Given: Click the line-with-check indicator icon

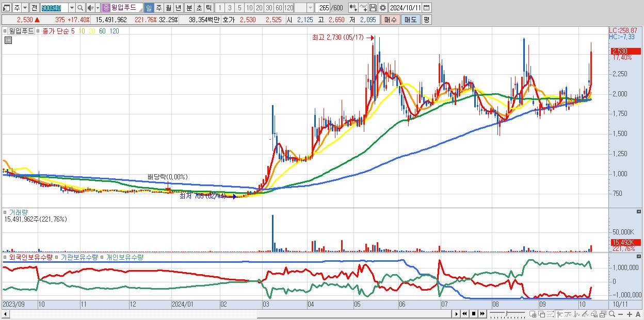Looking at the screenshot, I should 363,8.
